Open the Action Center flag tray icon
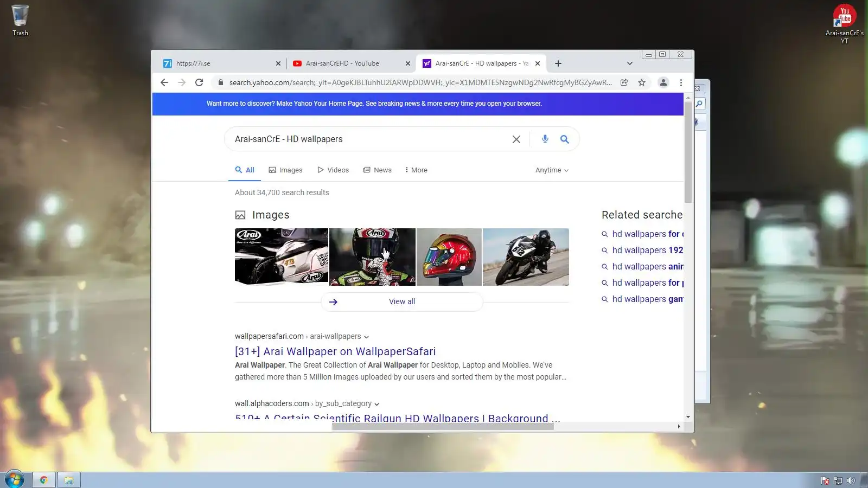868x488 pixels. pos(825,480)
